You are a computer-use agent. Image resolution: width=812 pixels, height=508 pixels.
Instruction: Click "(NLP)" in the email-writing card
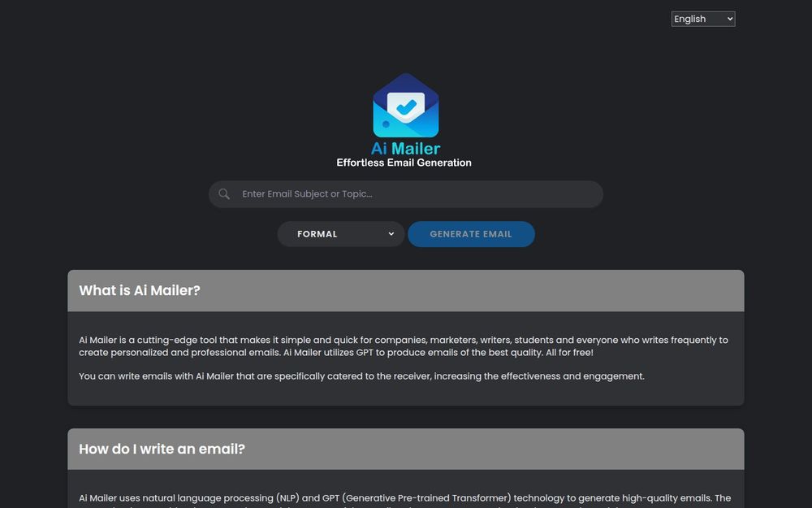point(287,498)
